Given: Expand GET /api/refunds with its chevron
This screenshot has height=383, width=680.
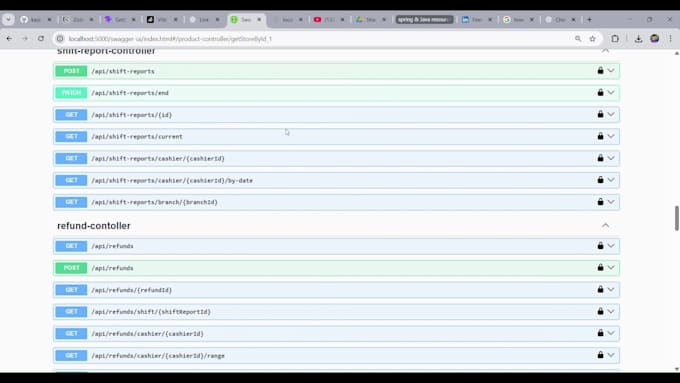Looking at the screenshot, I should (611, 246).
